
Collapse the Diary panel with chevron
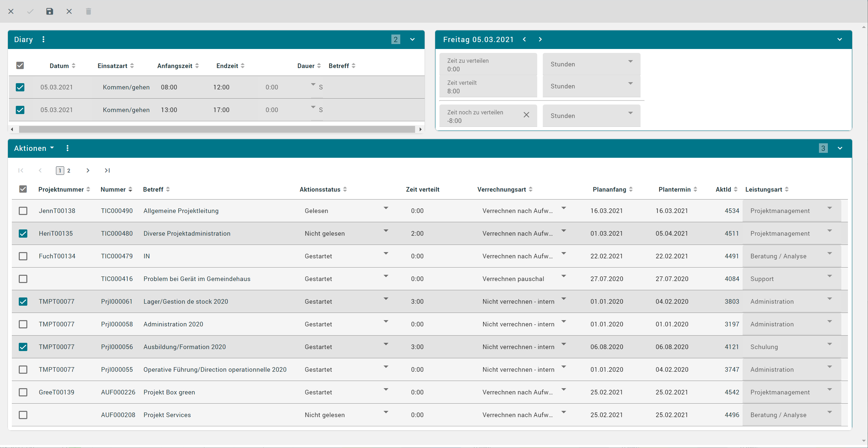click(412, 39)
